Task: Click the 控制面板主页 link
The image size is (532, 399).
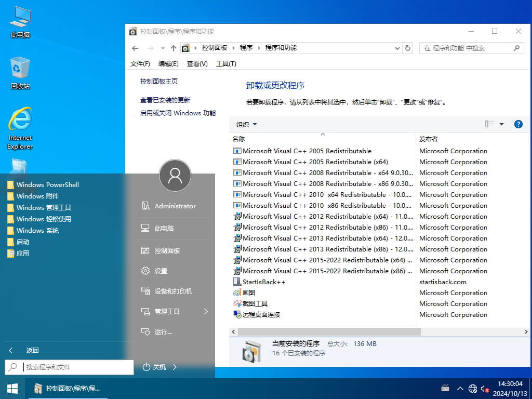Action: pos(159,82)
